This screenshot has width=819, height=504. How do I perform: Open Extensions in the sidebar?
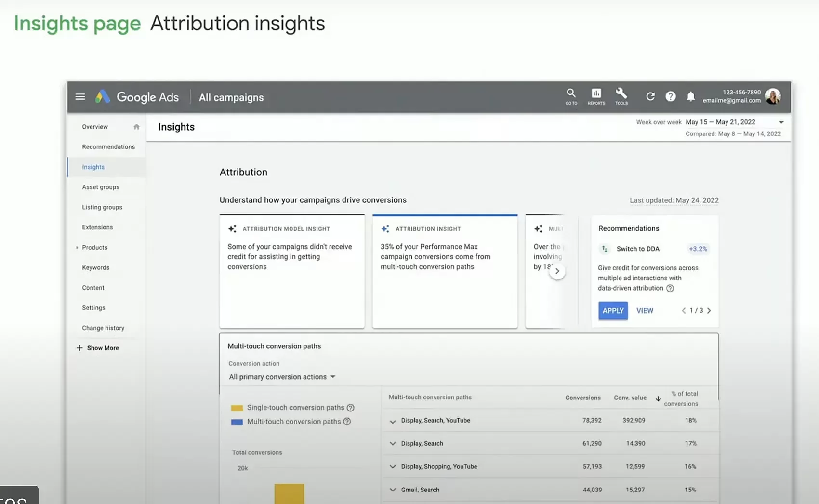point(97,227)
